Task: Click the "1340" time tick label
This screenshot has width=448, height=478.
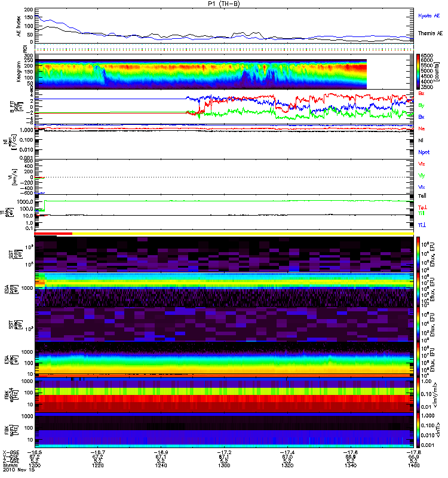Action: click(x=351, y=465)
